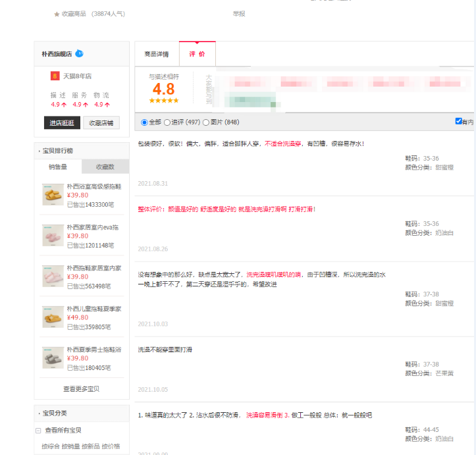Click 颜色分类: 芒果黄 attribute

click(429, 373)
